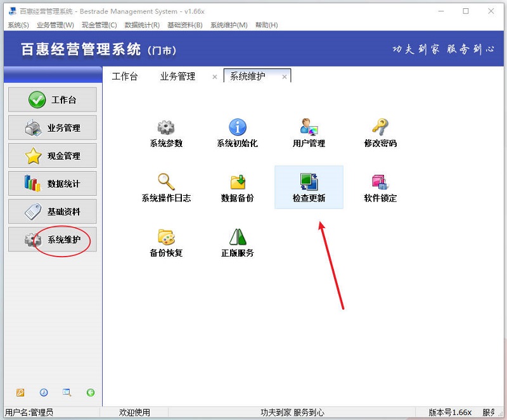This screenshot has height=420, width=507.
Task: Run 检查更新 to check for updates
Action: tap(309, 187)
